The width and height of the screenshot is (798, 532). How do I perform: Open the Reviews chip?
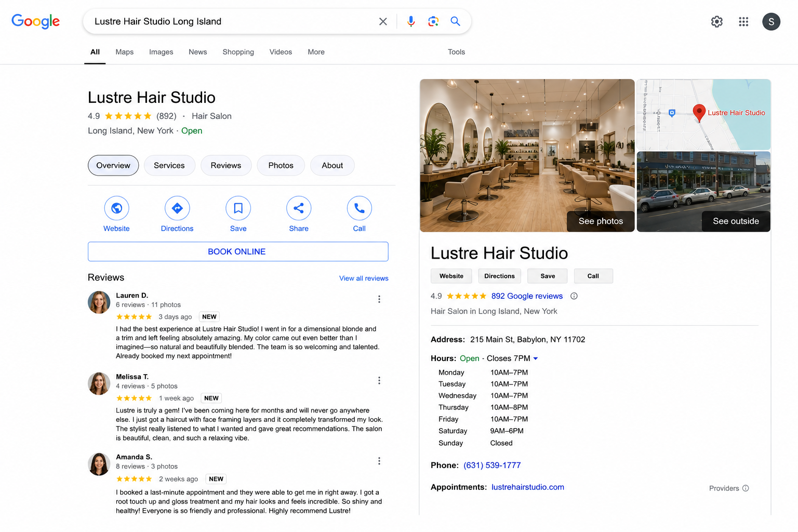226,165
